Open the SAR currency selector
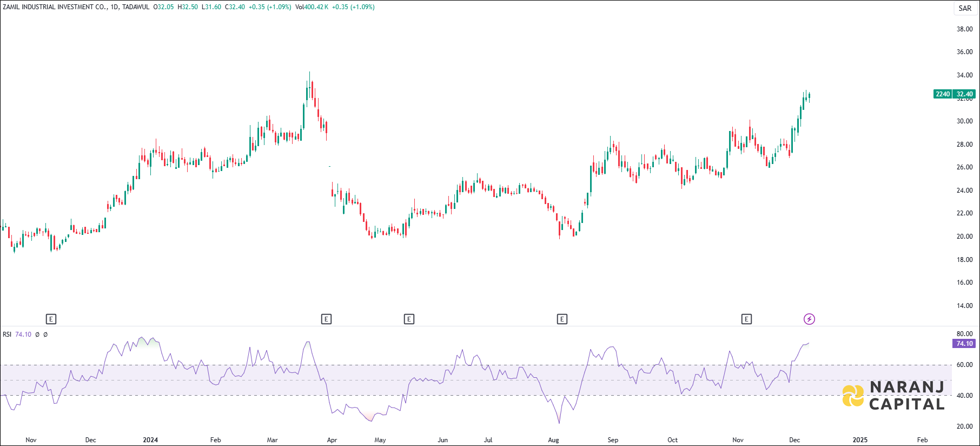 point(965,8)
